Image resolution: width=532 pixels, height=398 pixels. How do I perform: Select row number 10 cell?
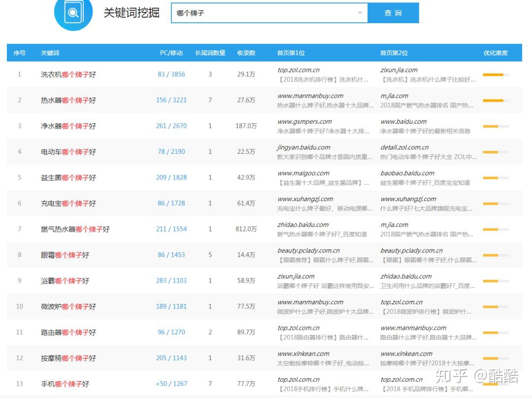pos(19,307)
